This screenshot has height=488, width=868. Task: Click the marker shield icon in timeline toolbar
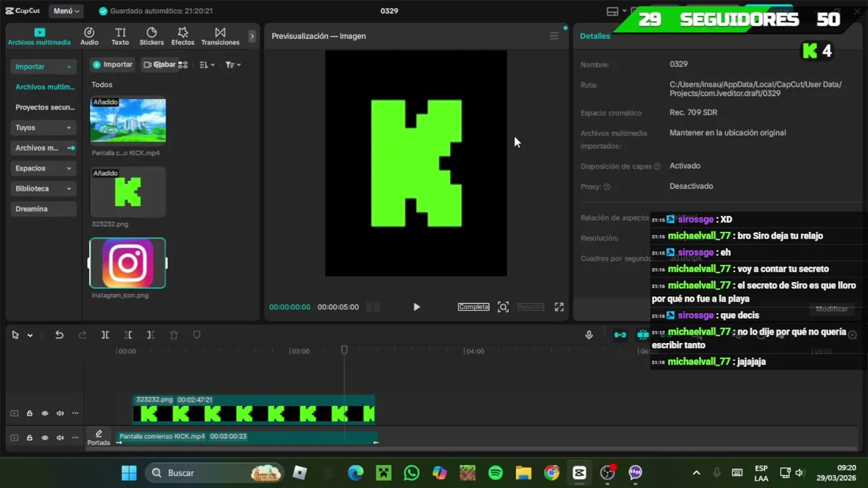point(197,335)
